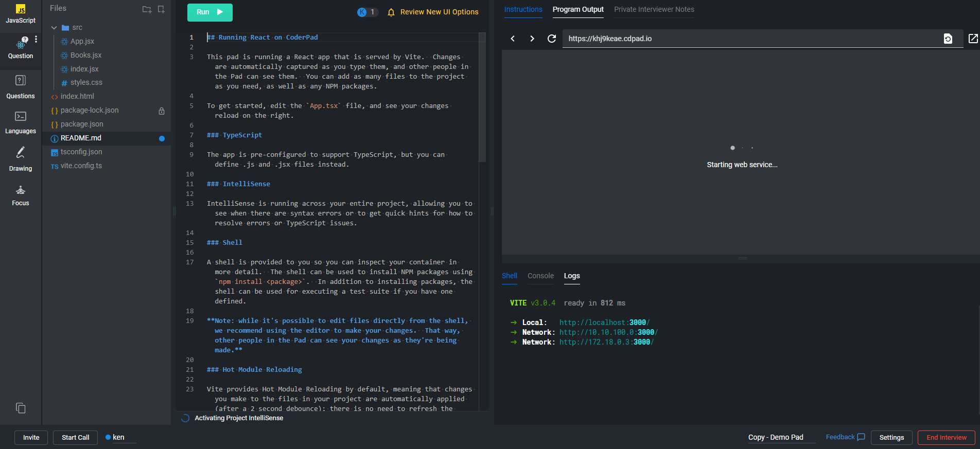The image size is (980, 449).
Task: Switch to the Console tab
Action: pyautogui.click(x=540, y=276)
